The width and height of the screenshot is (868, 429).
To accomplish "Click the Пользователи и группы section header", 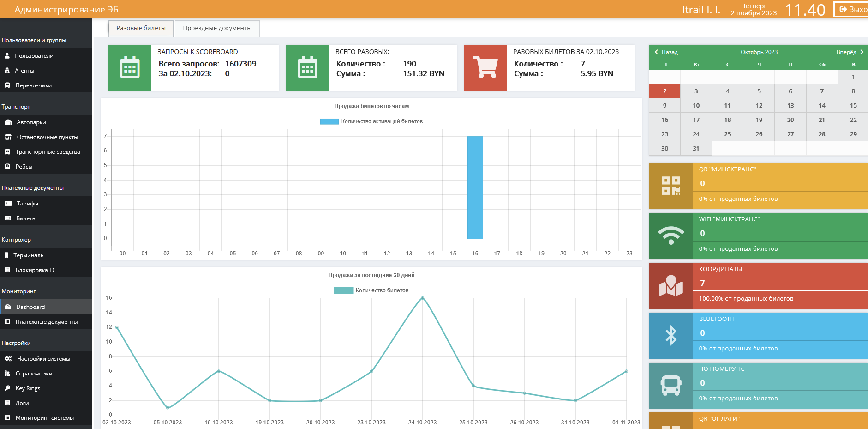I will click(x=34, y=40).
